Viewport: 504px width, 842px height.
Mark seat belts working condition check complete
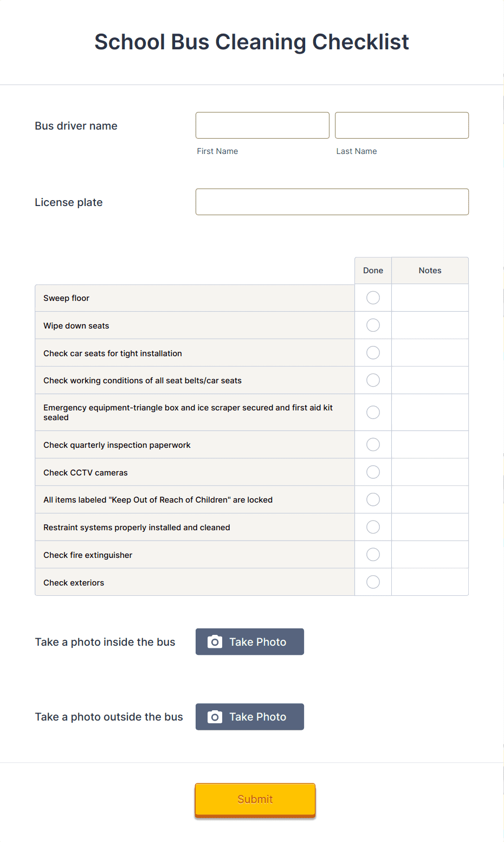click(x=373, y=380)
